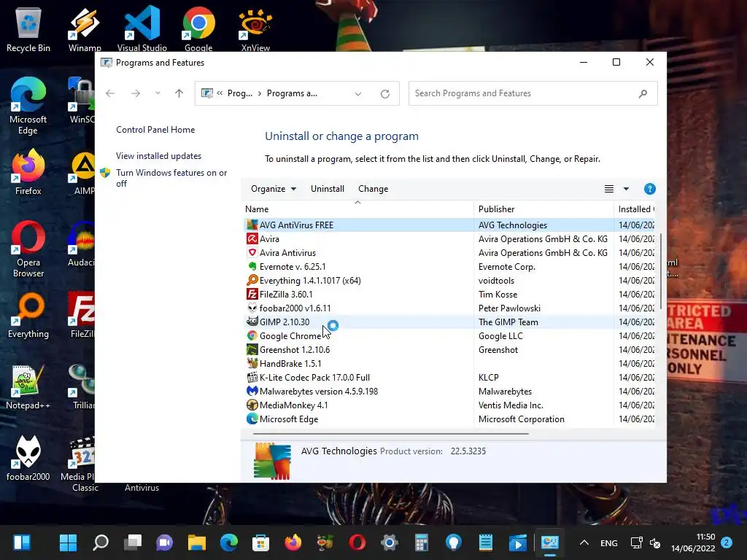The height and width of the screenshot is (560, 747).
Task: Open Opera Browser desktop shortcut
Action: [x=28, y=249]
